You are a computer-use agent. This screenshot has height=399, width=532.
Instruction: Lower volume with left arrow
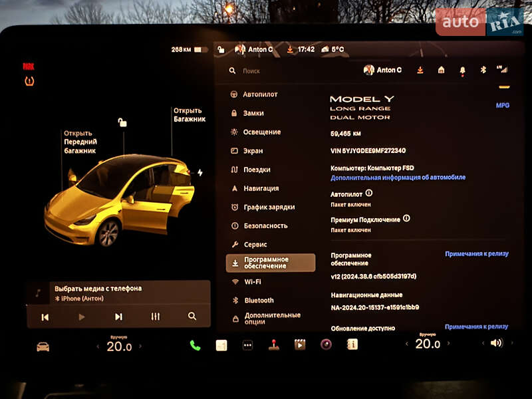pyautogui.click(x=483, y=343)
